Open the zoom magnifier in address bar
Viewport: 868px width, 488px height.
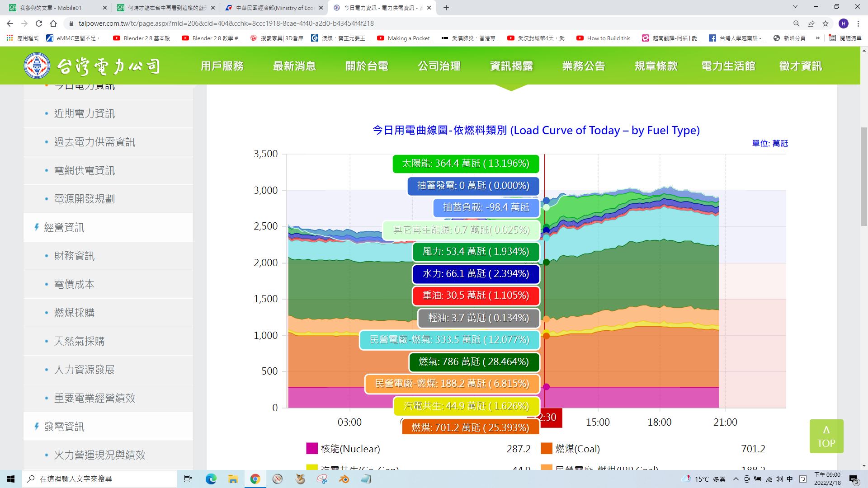(x=797, y=23)
